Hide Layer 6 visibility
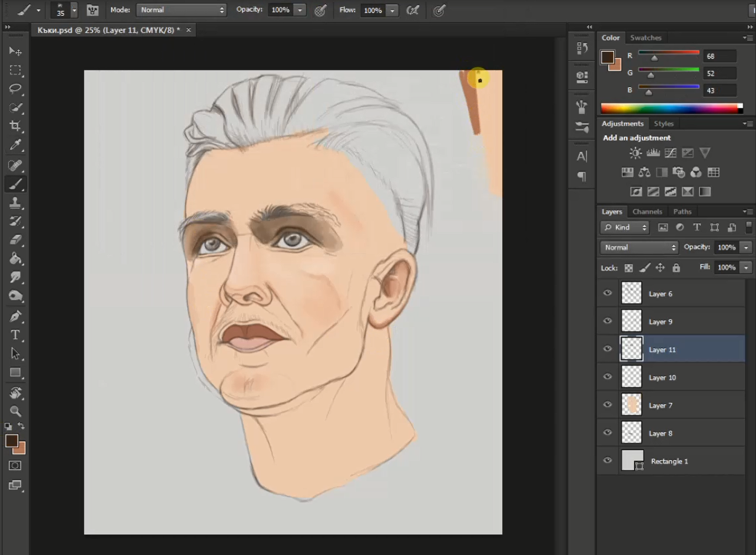The width and height of the screenshot is (756, 555). (608, 293)
